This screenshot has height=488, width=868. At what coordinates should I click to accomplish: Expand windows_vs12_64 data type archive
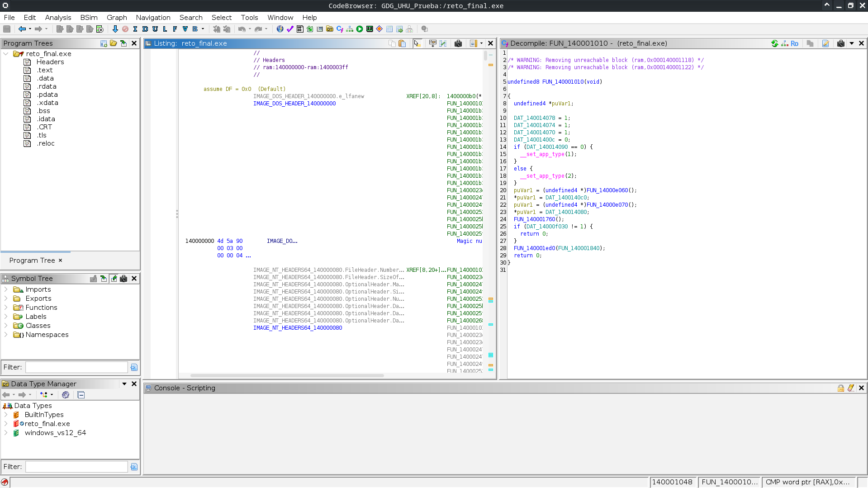(6, 433)
